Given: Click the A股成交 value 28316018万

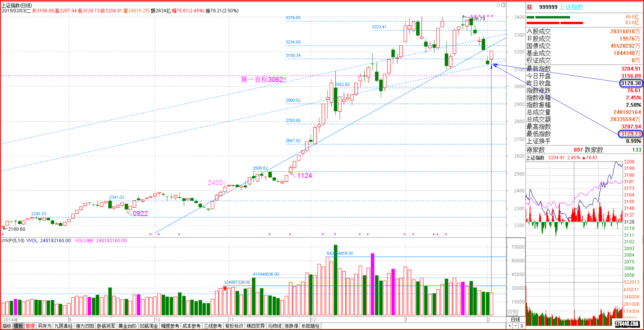Looking at the screenshot, I should (x=625, y=31).
